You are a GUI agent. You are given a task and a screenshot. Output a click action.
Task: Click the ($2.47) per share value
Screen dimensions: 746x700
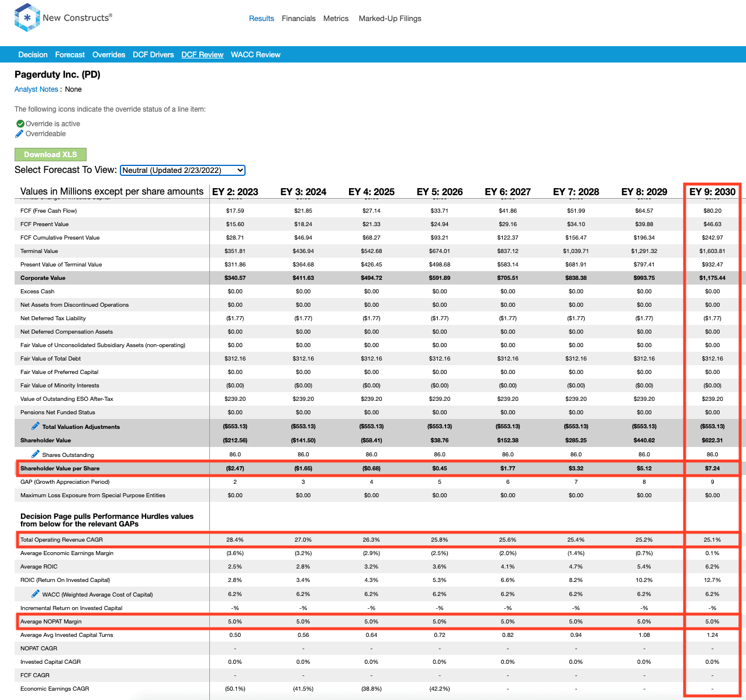click(x=235, y=469)
